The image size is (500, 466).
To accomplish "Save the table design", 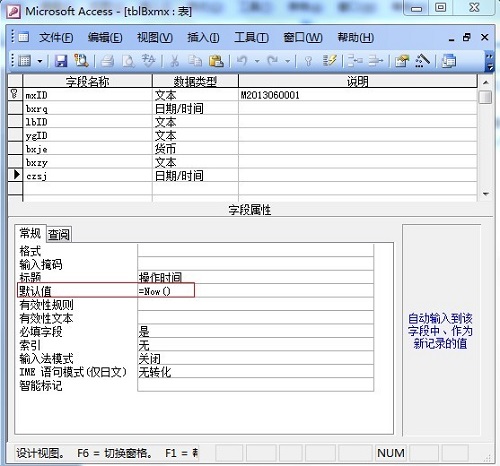I will pyautogui.click(x=61, y=61).
